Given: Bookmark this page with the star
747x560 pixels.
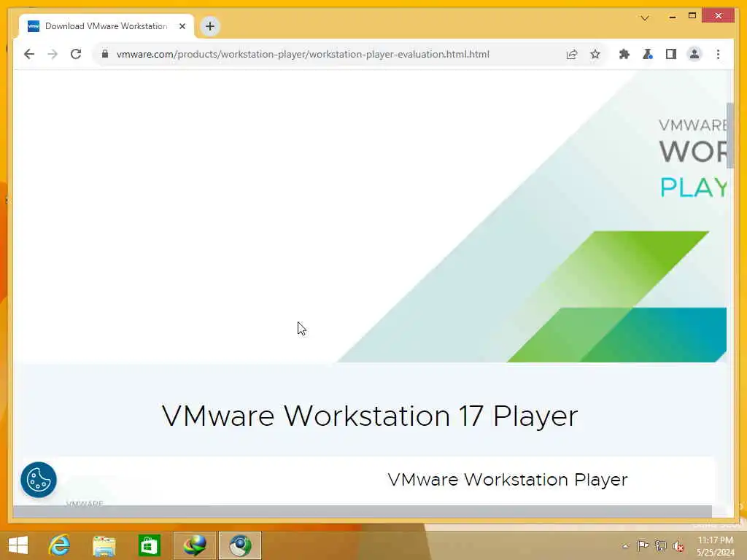Looking at the screenshot, I should tap(595, 54).
